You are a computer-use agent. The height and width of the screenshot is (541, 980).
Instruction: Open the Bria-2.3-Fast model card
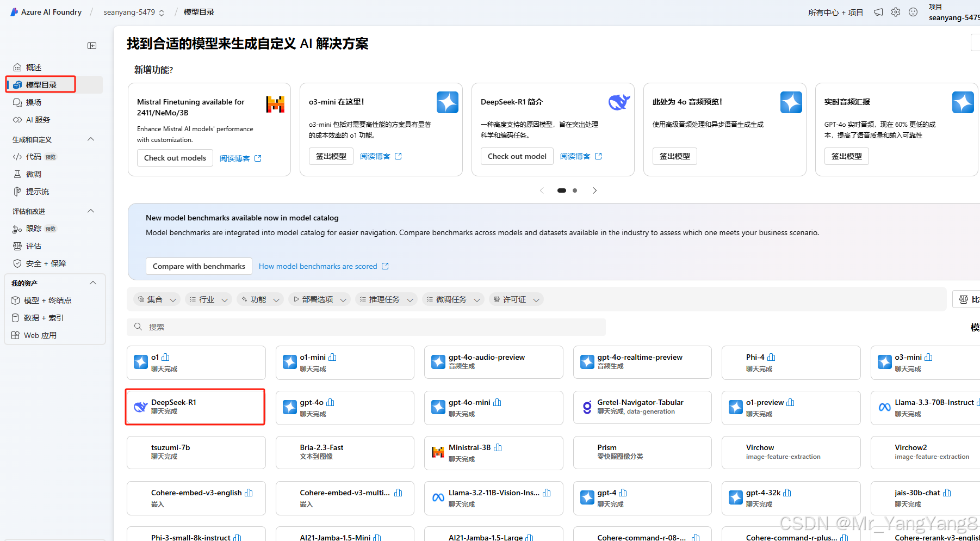pos(345,453)
